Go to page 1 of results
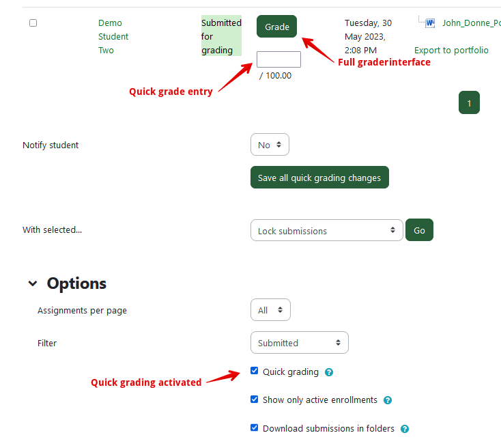This screenshot has height=448, width=501. coord(469,103)
